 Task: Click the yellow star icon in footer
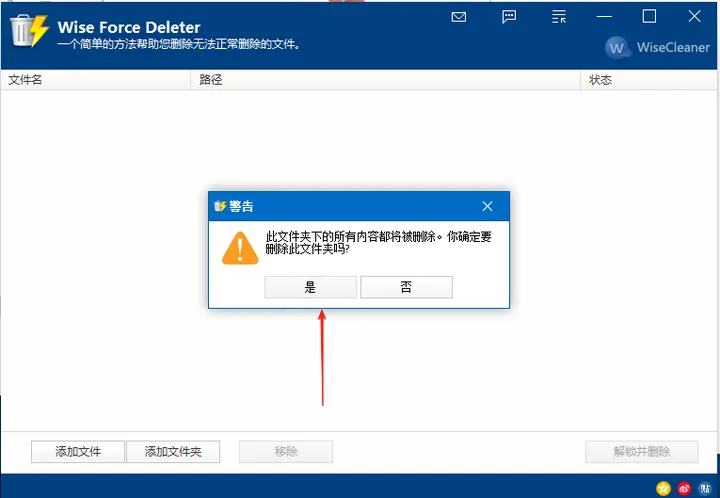(663, 488)
